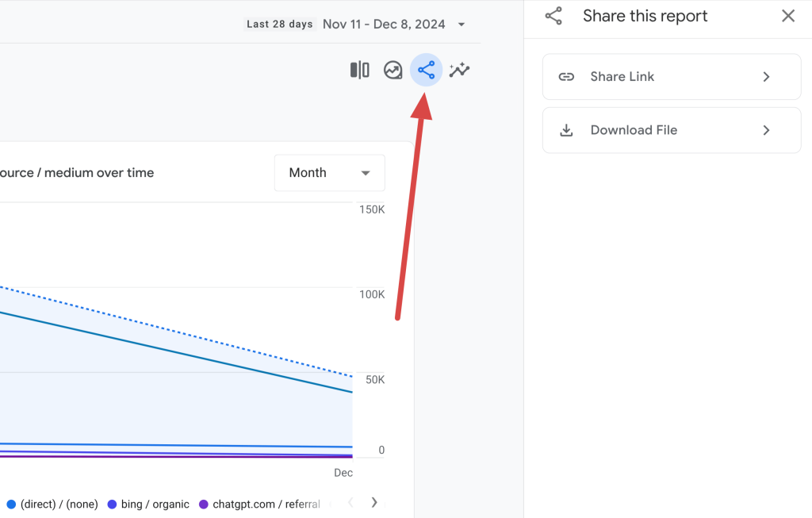The width and height of the screenshot is (812, 518).
Task: Close the Share this report panel
Action: pyautogui.click(x=788, y=16)
